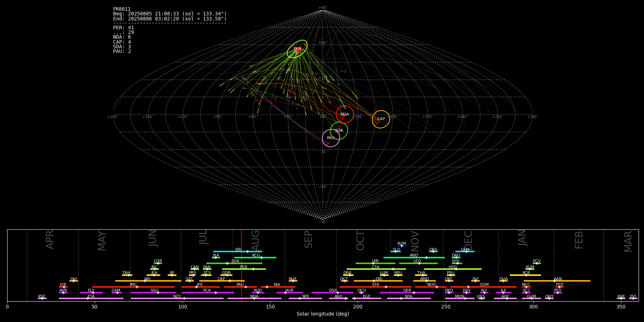Click the XCB shower bar

(525, 275)
